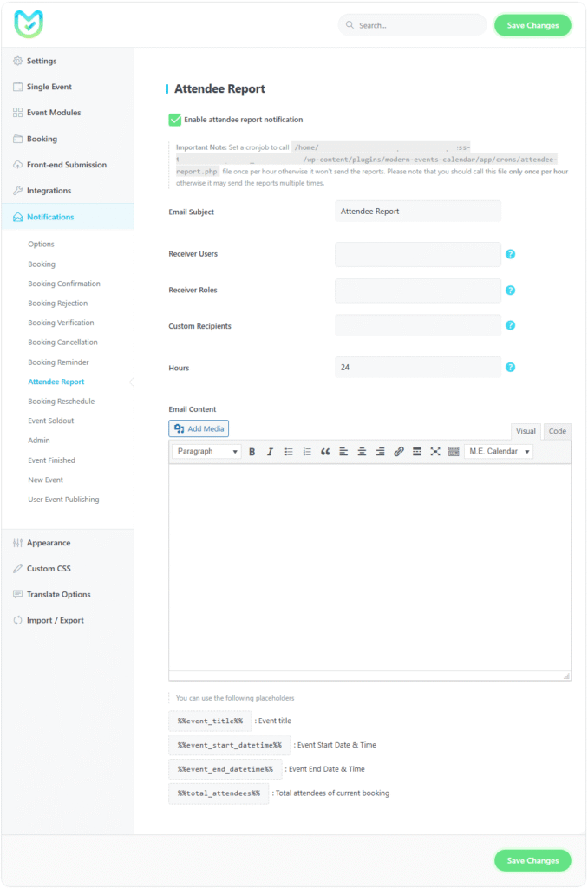This screenshot has height=888, width=588.
Task: Open the Paragraph format dropdown
Action: [206, 452]
